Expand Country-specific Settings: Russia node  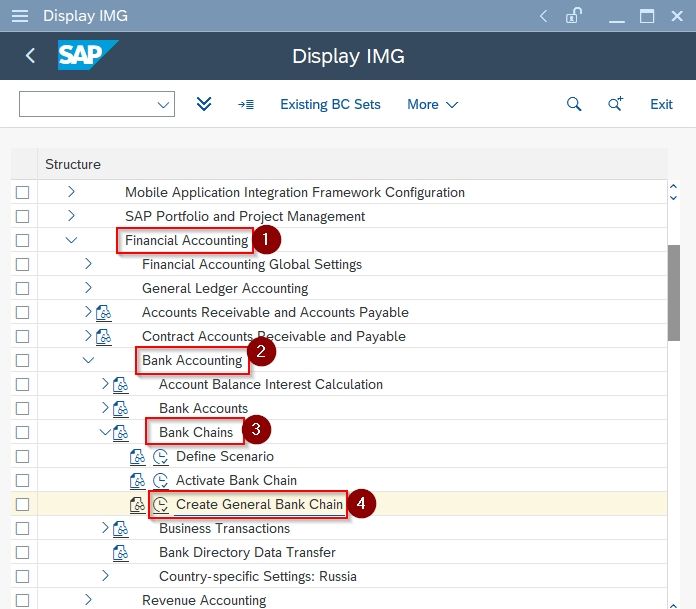point(105,576)
